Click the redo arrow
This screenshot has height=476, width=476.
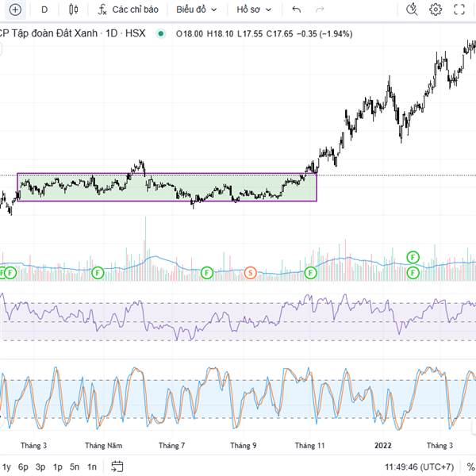point(320,10)
